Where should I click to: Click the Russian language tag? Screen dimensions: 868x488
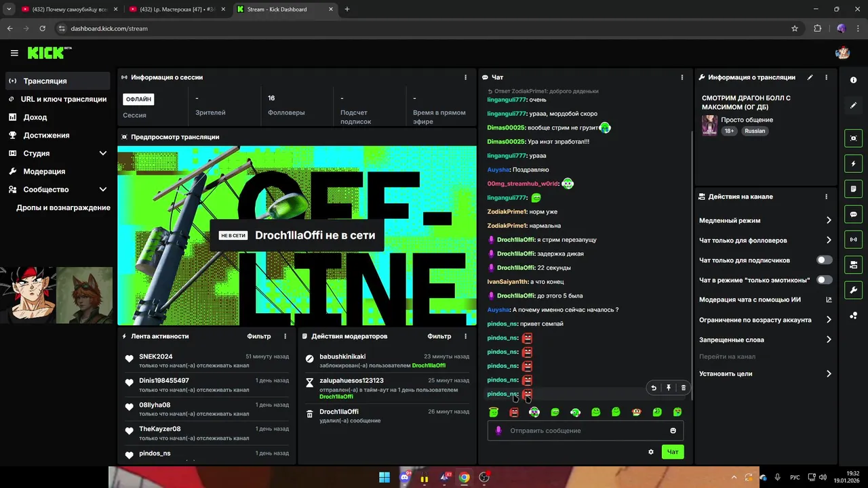[x=755, y=131]
